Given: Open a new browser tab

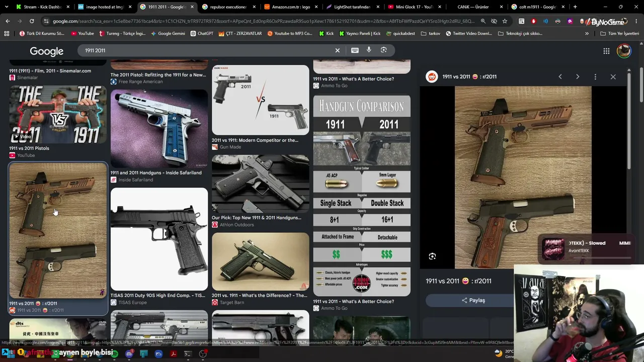Looking at the screenshot, I should [x=575, y=7].
